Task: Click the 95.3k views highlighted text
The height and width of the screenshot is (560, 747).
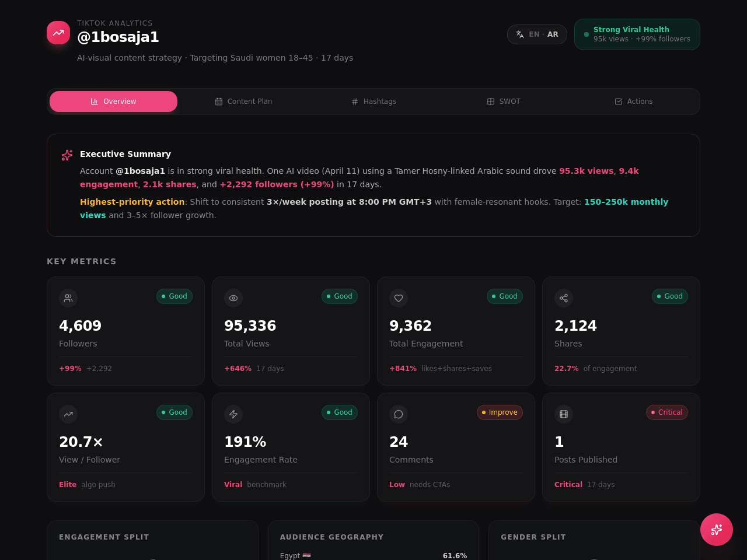Action: coord(586,171)
